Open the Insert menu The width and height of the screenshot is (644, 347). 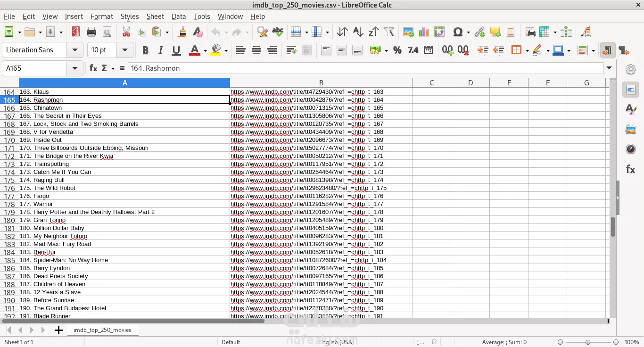pos(74,16)
